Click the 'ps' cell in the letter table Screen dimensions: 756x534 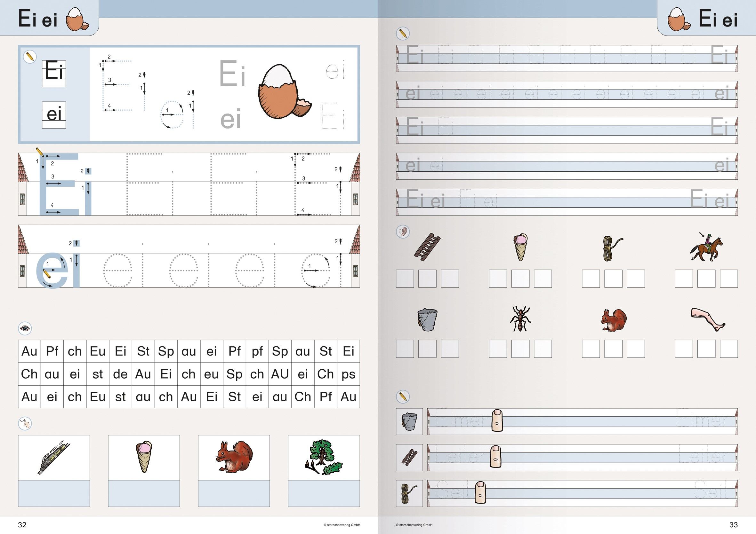coord(348,374)
